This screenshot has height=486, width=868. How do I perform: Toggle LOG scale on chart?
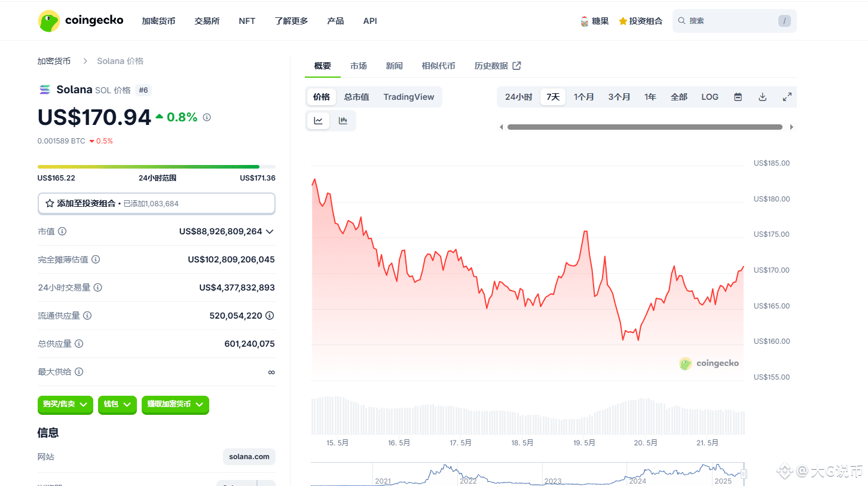(x=710, y=97)
